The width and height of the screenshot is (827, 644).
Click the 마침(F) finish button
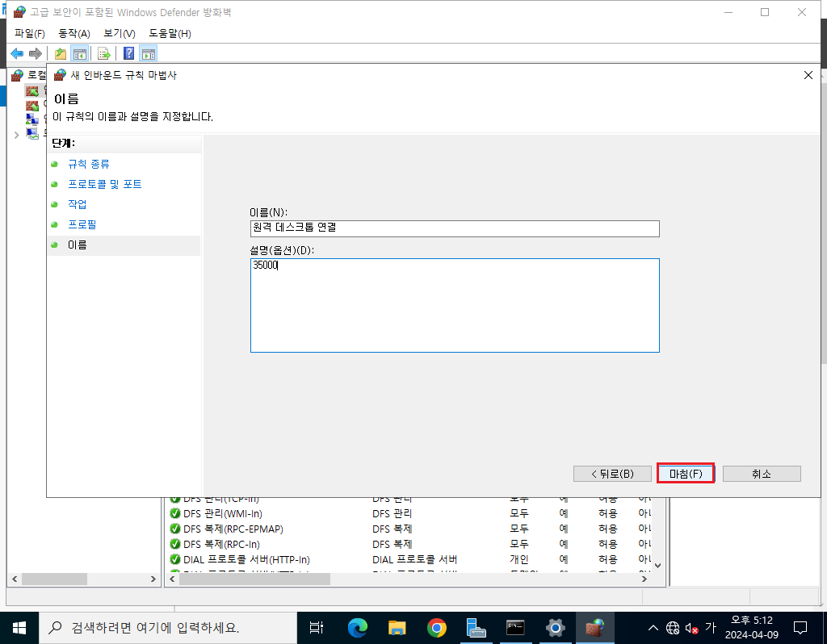[x=686, y=474]
